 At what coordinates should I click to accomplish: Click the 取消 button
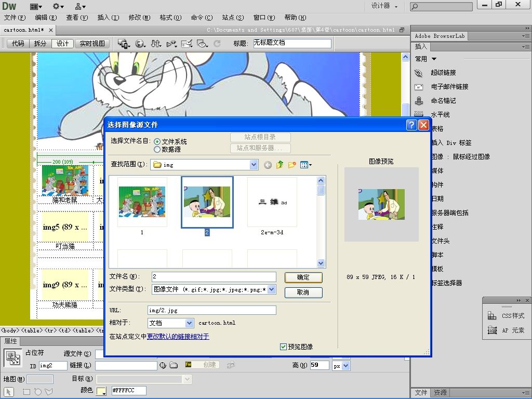[x=303, y=292]
